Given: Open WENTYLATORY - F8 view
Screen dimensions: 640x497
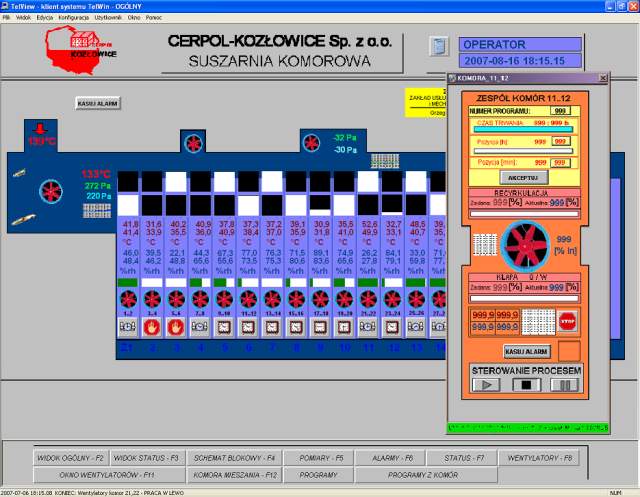Looking at the screenshot, I should pos(540,458).
